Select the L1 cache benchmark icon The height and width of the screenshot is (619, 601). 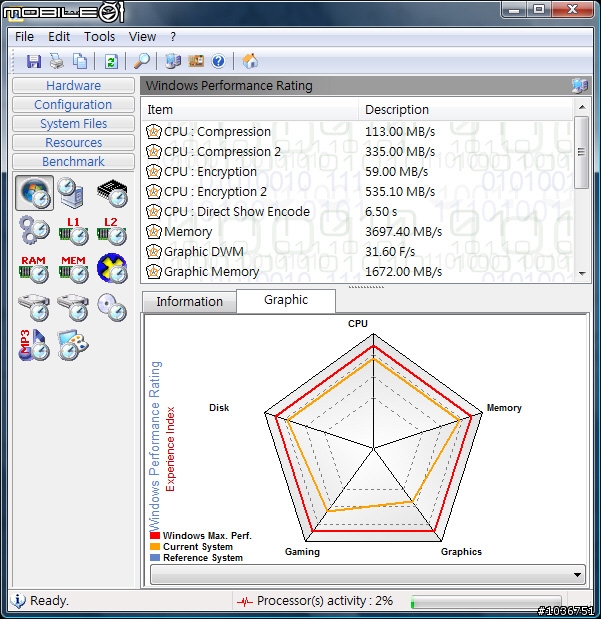click(73, 231)
